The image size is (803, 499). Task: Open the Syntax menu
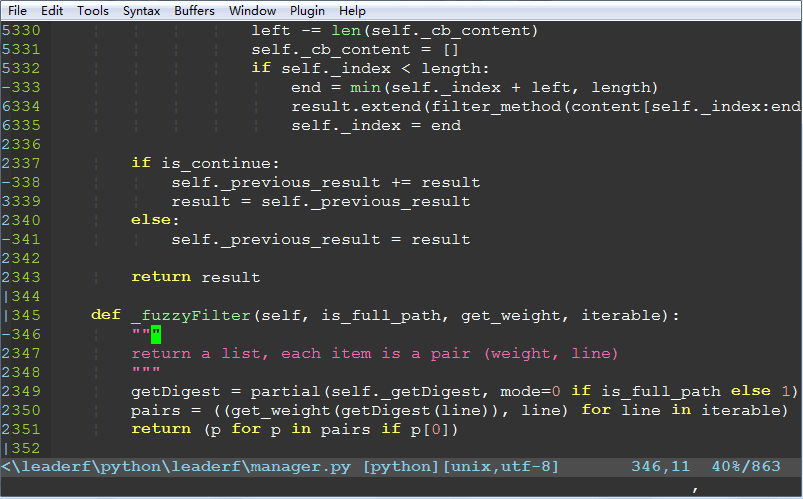point(141,11)
